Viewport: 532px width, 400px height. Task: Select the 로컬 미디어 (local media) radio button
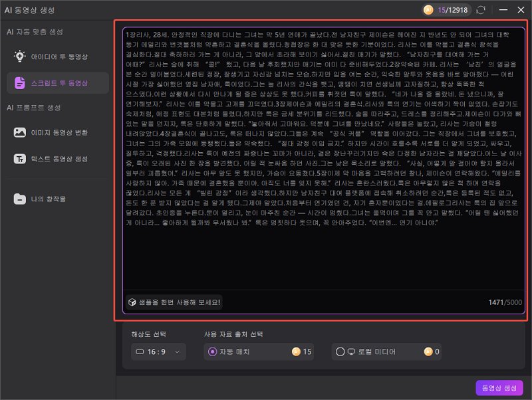[340, 352]
